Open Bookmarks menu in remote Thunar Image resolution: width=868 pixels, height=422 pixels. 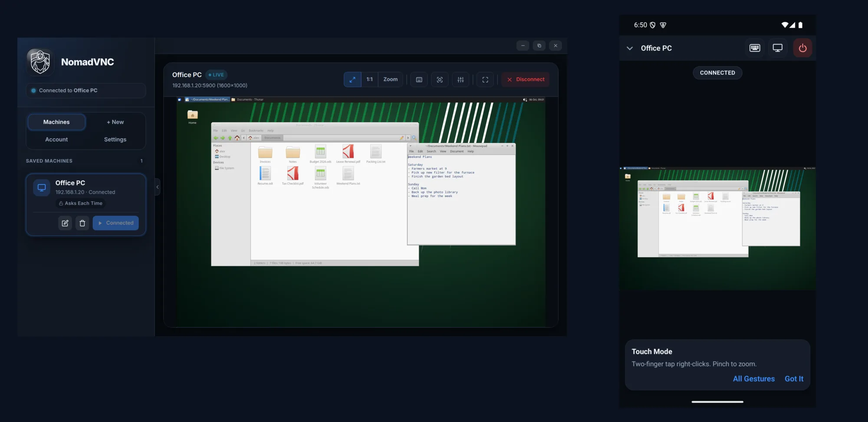point(256,131)
